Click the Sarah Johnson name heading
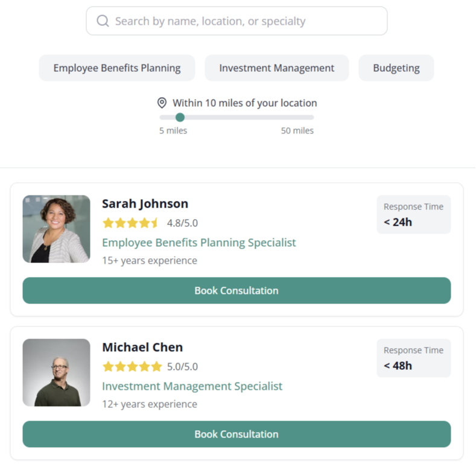Screen dimensions: 476x464 click(145, 203)
